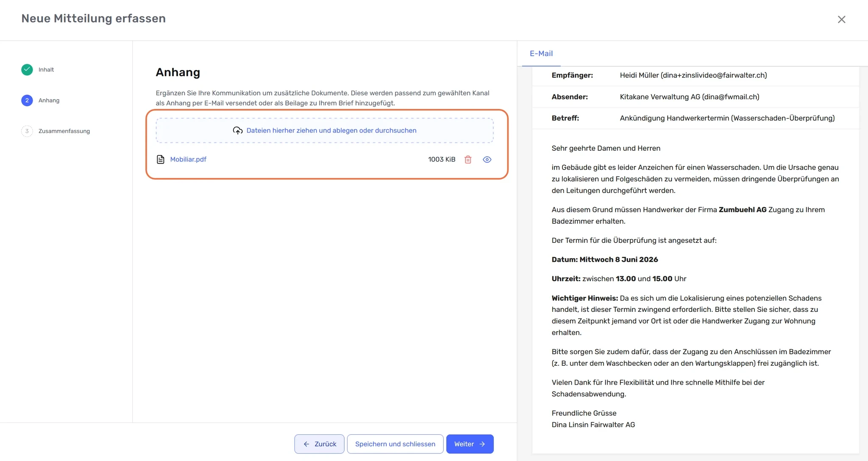Click the 'Betreff:' field label
The width and height of the screenshot is (868, 461).
pos(565,118)
